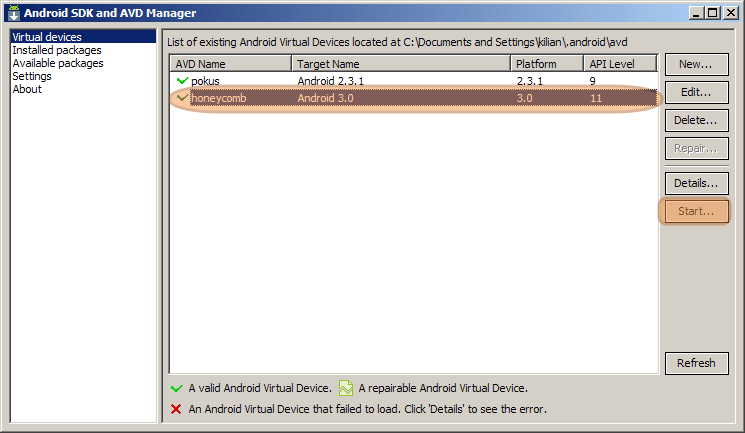Click the Refresh button
The height and width of the screenshot is (433, 745).
pos(697,363)
